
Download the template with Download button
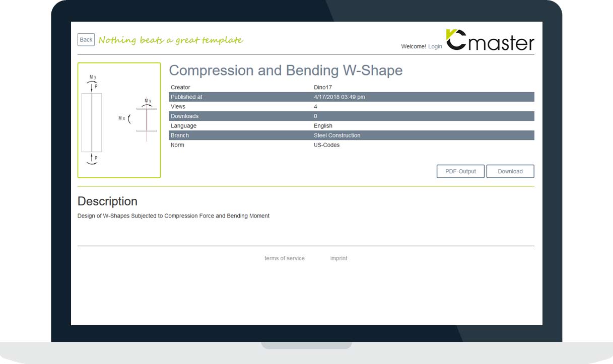510,171
